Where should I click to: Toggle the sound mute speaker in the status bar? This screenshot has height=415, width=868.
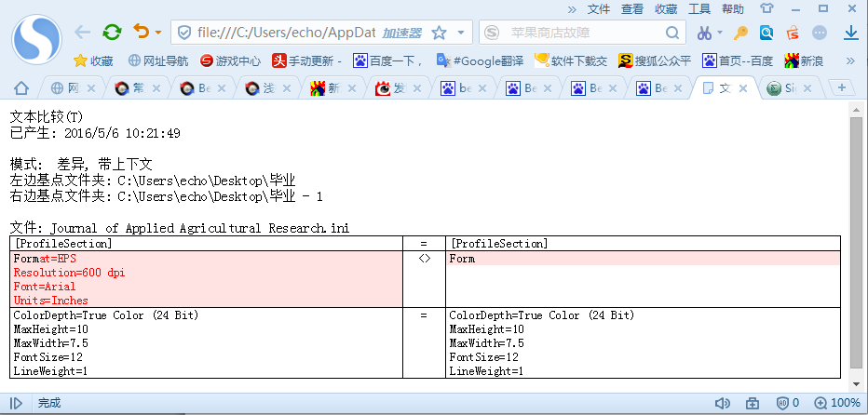pyautogui.click(x=722, y=404)
